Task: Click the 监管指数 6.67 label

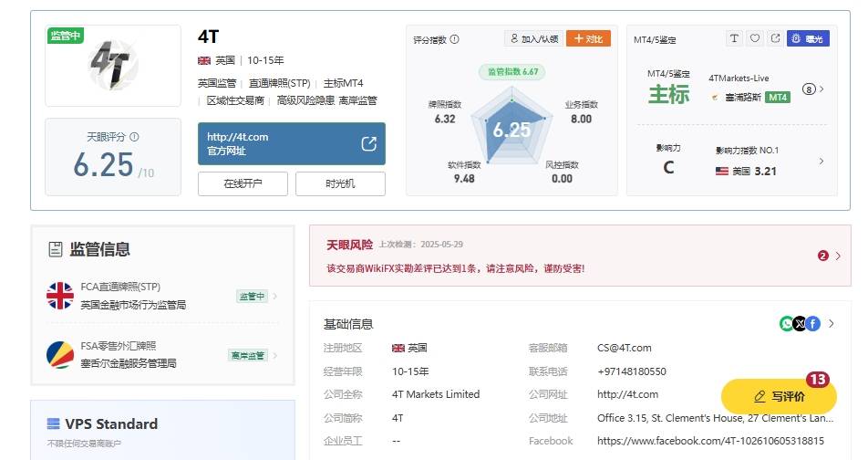Action: [512, 71]
